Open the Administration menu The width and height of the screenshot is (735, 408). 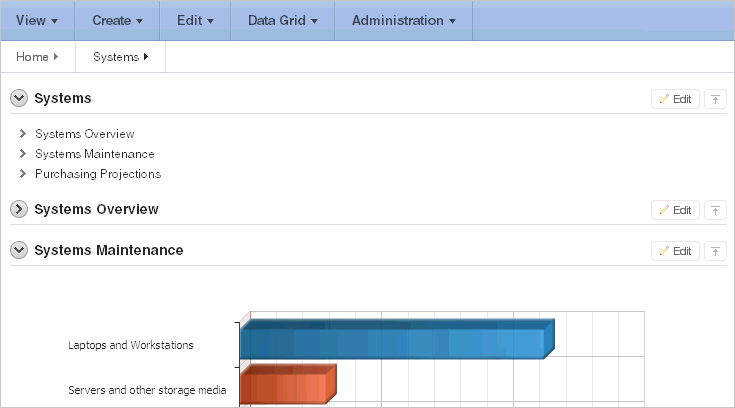[x=404, y=21]
